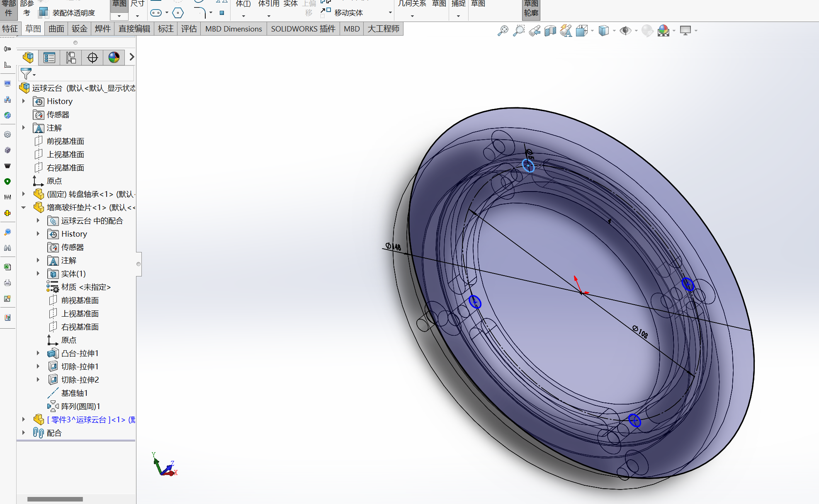Click the Edit Appearance color ball icon
The image size is (819, 504).
(x=647, y=31)
